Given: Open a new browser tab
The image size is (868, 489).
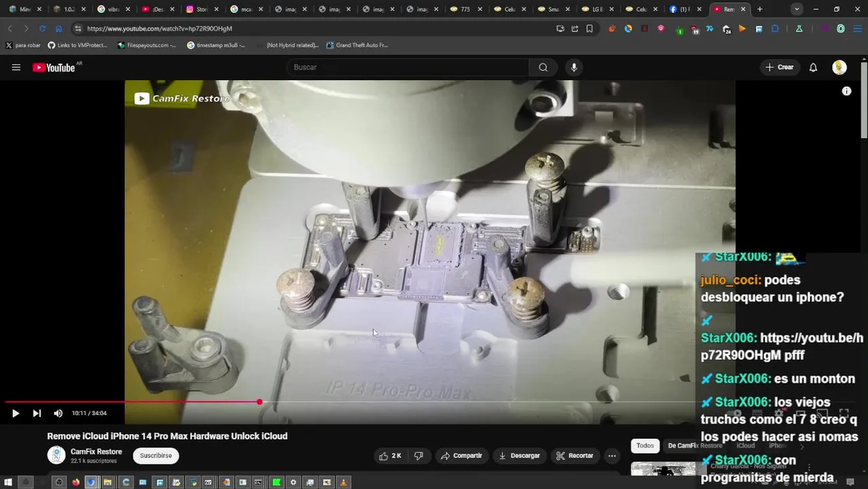Looking at the screenshot, I should (x=759, y=10).
